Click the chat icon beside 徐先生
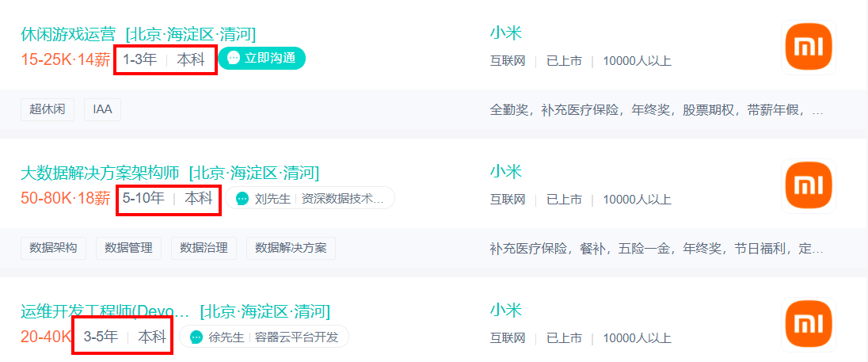Image resolution: width=868 pixels, height=362 pixels. tap(196, 337)
